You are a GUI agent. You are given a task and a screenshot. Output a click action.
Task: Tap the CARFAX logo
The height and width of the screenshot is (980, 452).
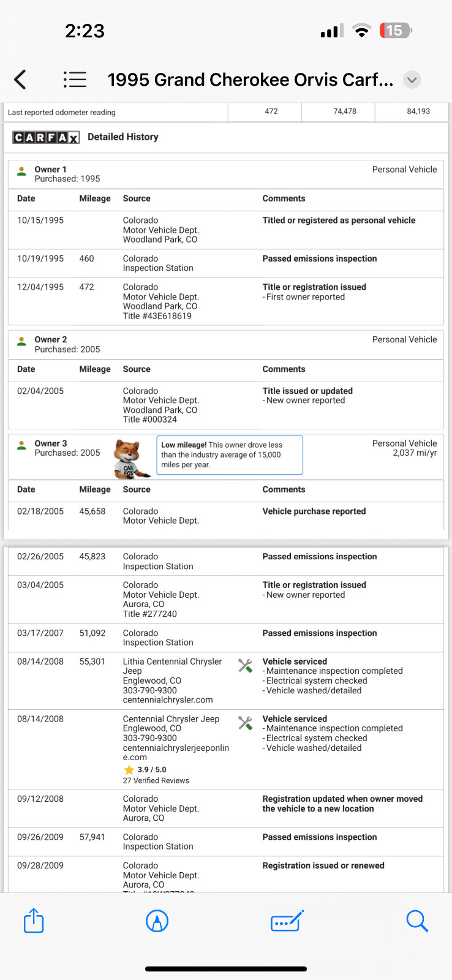point(46,137)
